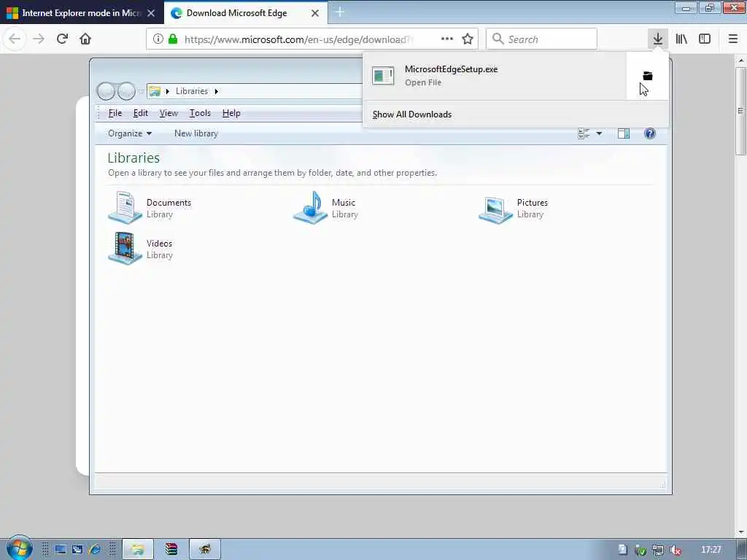
Task: Switch to Internet Explorer mode tab
Action: [82, 13]
